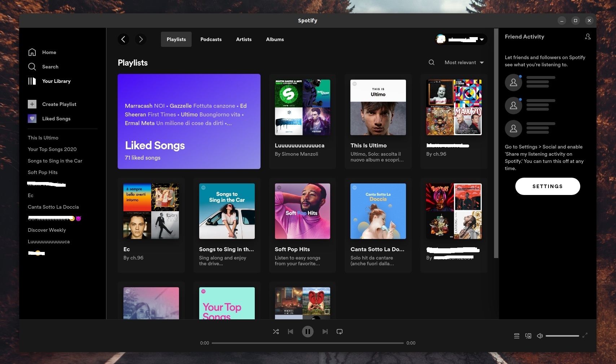616x364 pixels.
Task: Switch to the Artists tab
Action: pos(244,39)
